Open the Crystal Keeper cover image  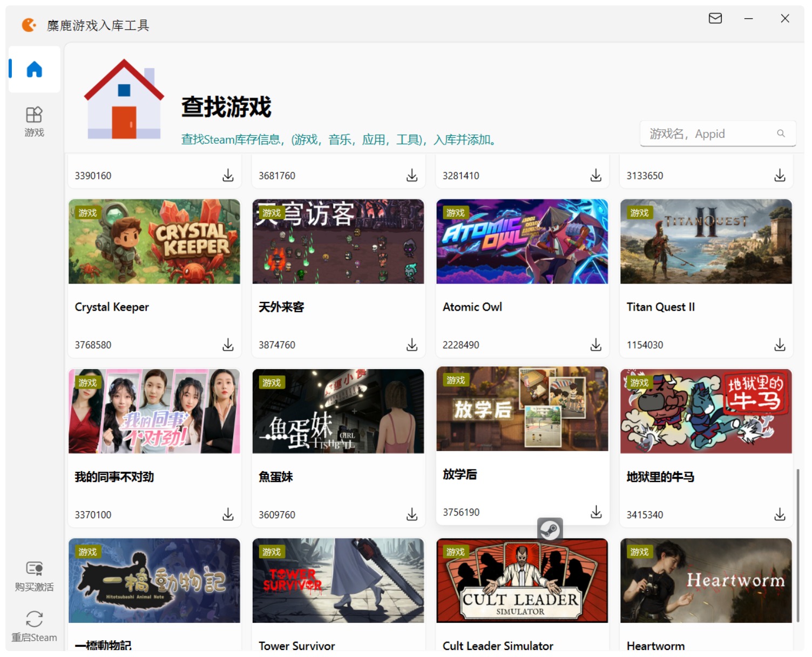click(x=154, y=242)
